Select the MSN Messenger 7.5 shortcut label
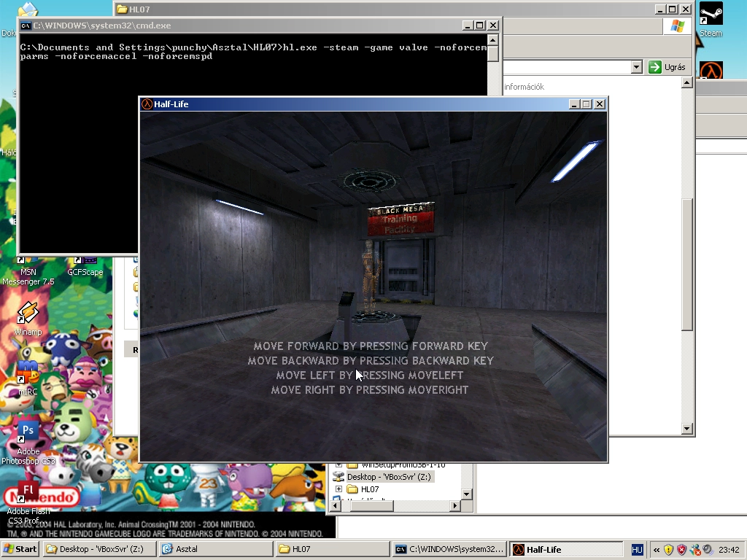Image resolution: width=747 pixels, height=560 pixels. [x=28, y=276]
